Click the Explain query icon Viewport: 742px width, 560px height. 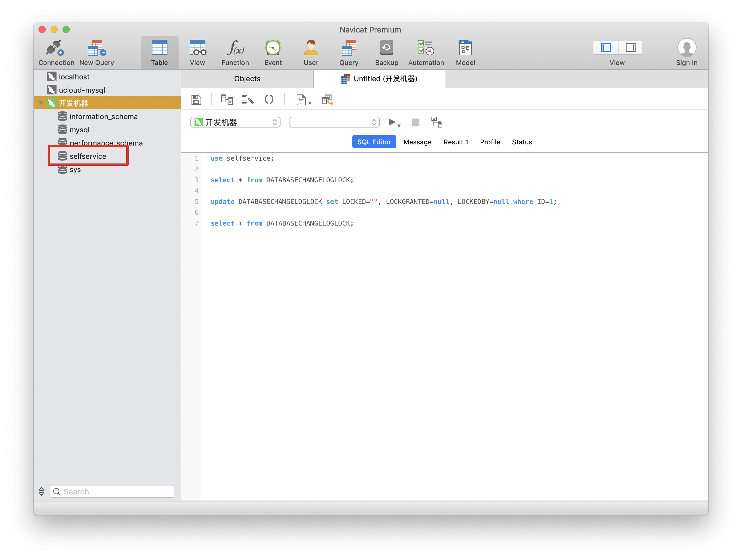pos(437,122)
